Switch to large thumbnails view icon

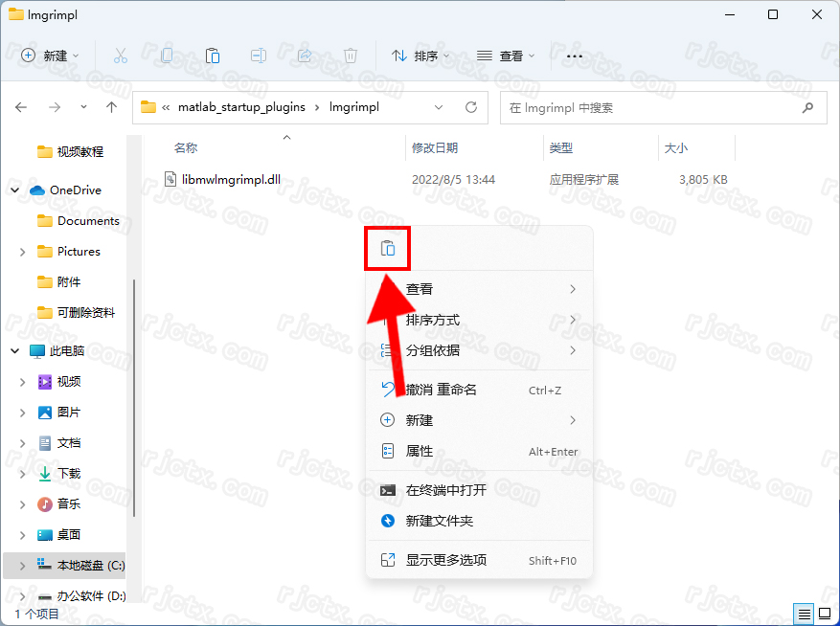[824, 614]
